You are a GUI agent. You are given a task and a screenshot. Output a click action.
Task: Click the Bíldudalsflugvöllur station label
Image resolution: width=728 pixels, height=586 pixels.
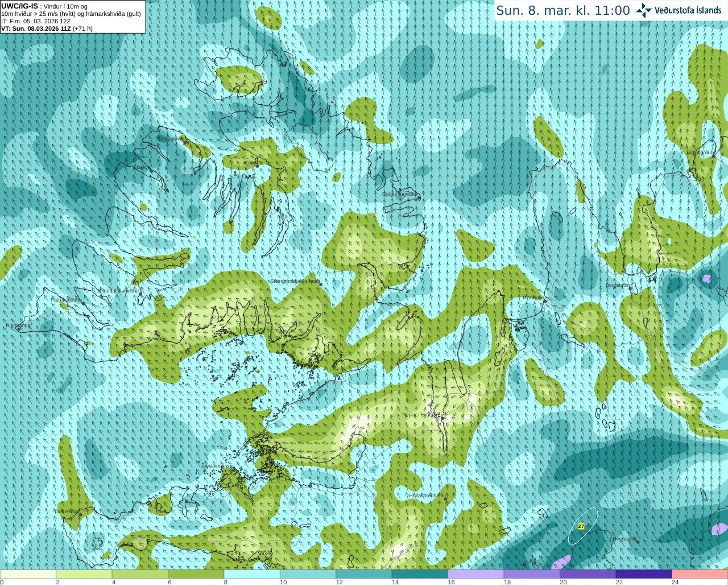pyautogui.click(x=118, y=290)
